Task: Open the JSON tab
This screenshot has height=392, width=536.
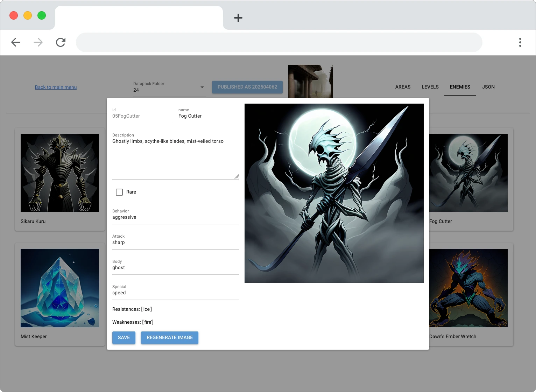Action: (488, 87)
